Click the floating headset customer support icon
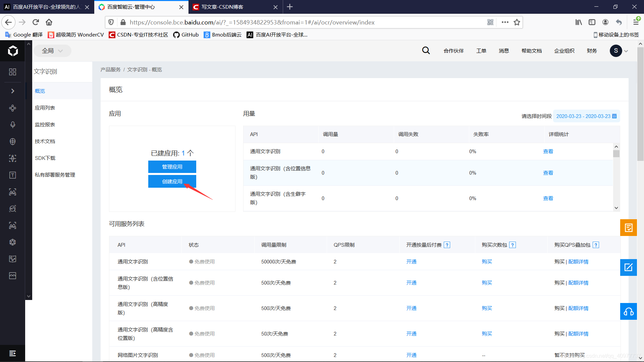This screenshot has width=644, height=362. click(629, 311)
